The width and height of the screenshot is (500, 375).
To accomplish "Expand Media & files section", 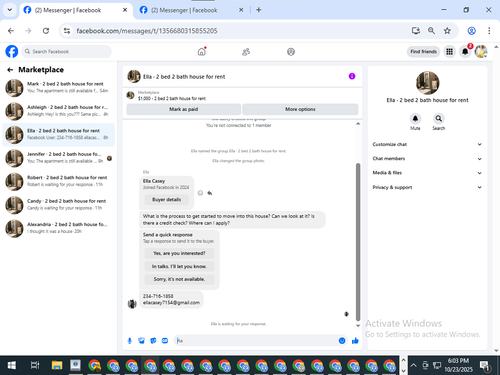I will pos(427,173).
